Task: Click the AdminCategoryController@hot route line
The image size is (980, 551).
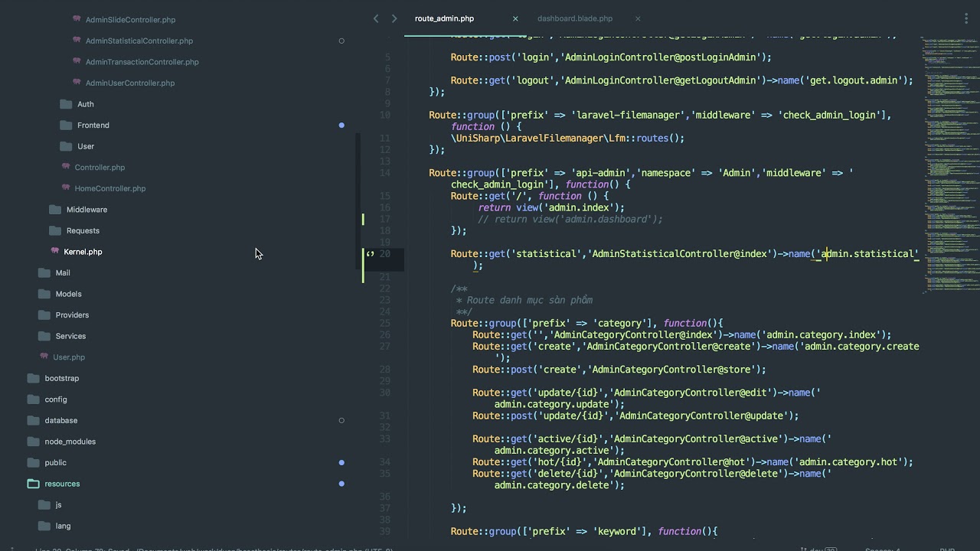Action: pyautogui.click(x=692, y=462)
